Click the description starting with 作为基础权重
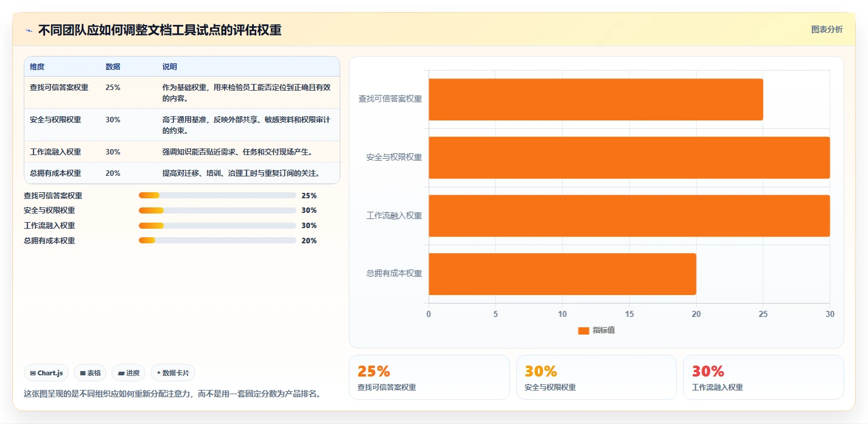868x424 pixels. [247, 93]
